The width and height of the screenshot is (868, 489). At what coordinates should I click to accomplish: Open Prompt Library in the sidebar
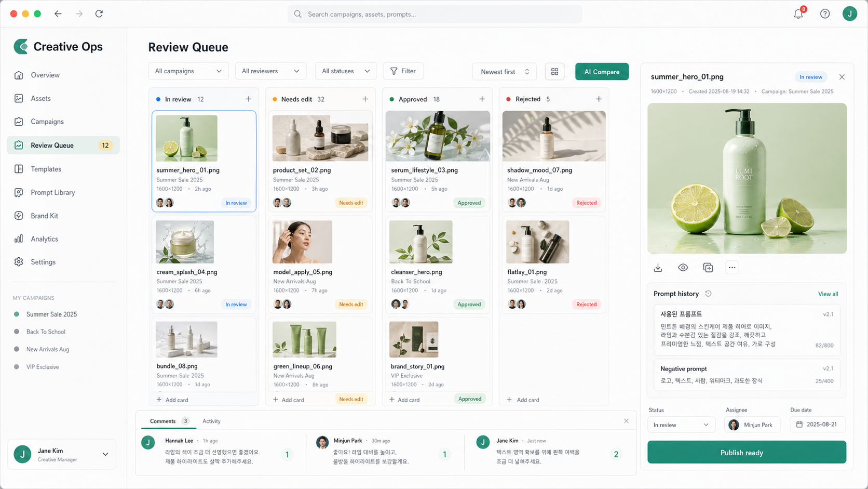[x=52, y=192]
